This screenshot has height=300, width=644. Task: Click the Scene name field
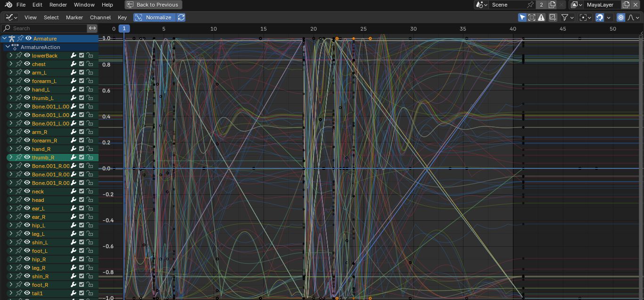pyautogui.click(x=507, y=5)
